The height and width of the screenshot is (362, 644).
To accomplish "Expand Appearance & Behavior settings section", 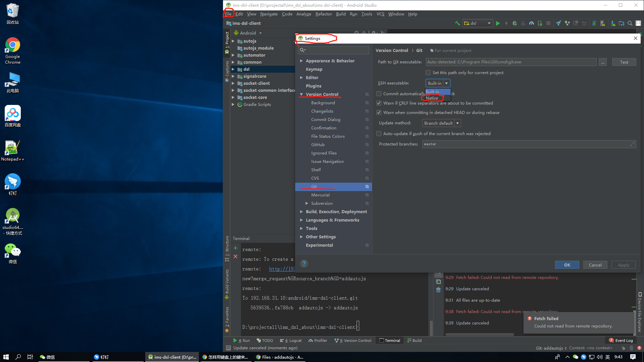I will (x=301, y=61).
